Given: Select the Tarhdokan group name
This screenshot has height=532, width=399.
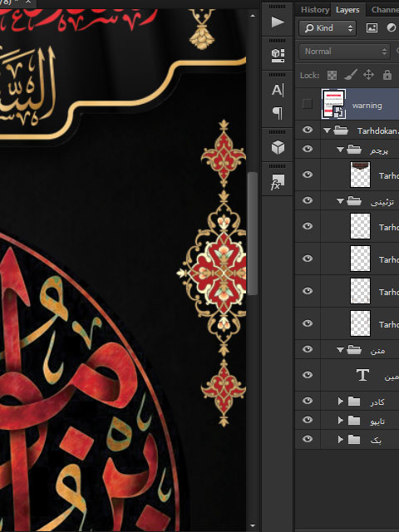Looking at the screenshot, I should pyautogui.click(x=377, y=131).
